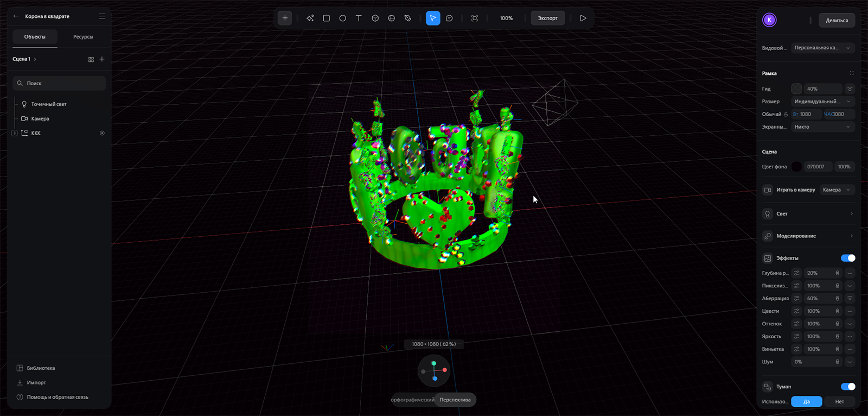Select Нет for fog usage
Screen dimensions: 868x416
coord(839,401)
